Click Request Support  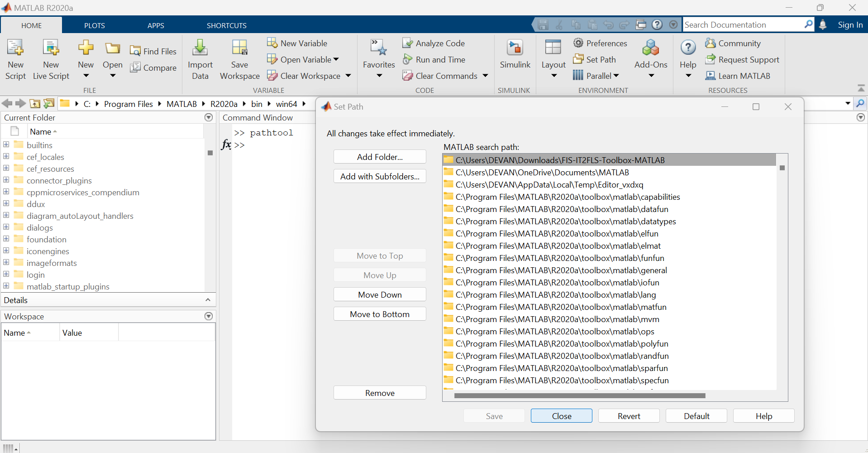pyautogui.click(x=742, y=59)
